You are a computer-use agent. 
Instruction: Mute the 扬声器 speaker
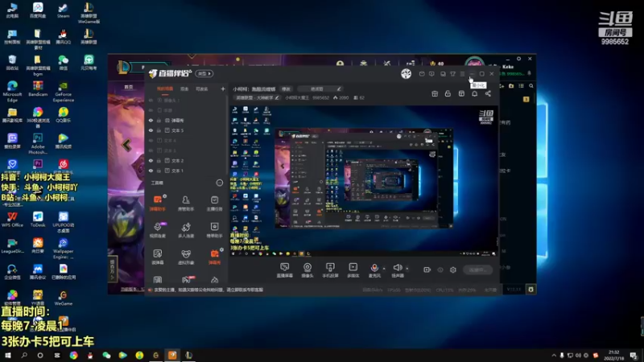tap(398, 270)
